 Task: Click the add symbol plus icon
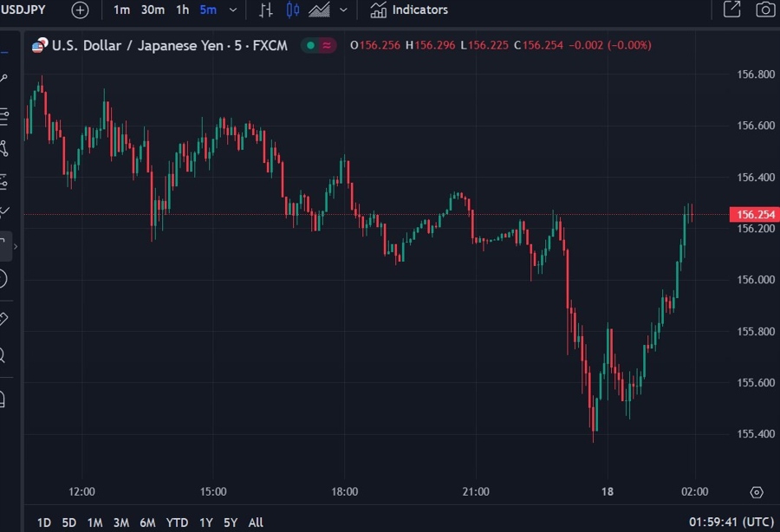coord(80,10)
